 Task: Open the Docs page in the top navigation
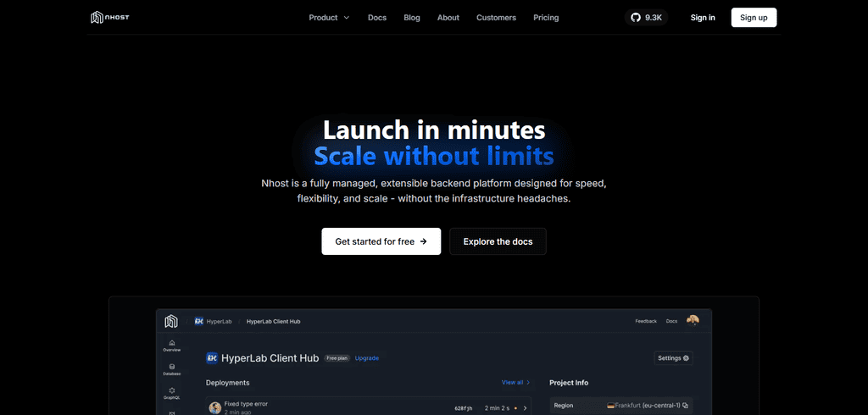[x=377, y=18]
